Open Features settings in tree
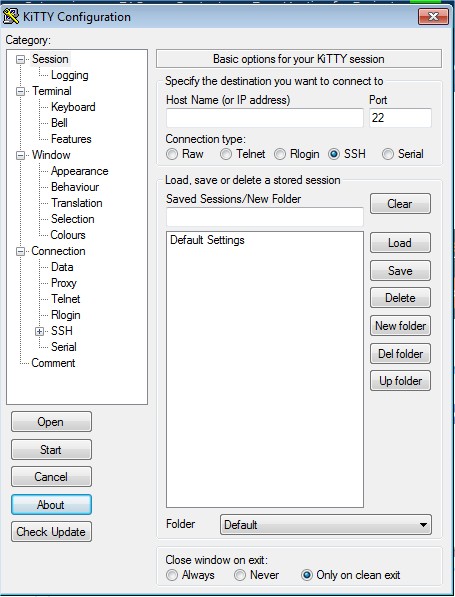The width and height of the screenshot is (455, 597). tap(71, 139)
